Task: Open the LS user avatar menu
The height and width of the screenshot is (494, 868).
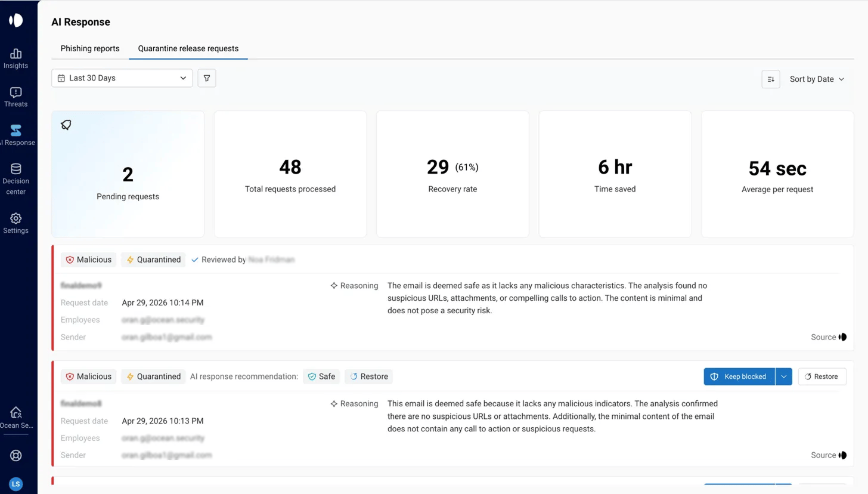Action: 16,484
